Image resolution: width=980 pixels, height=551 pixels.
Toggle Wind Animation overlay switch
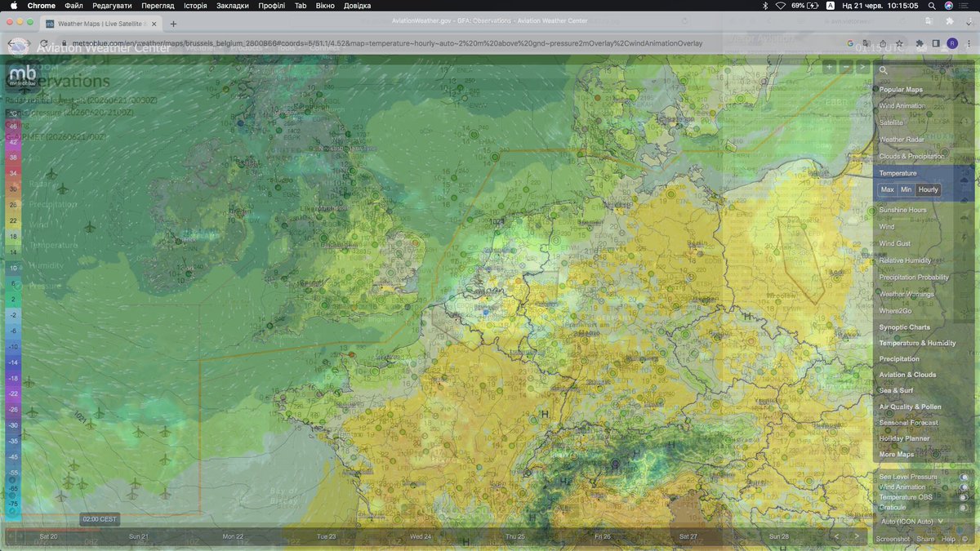point(964,487)
